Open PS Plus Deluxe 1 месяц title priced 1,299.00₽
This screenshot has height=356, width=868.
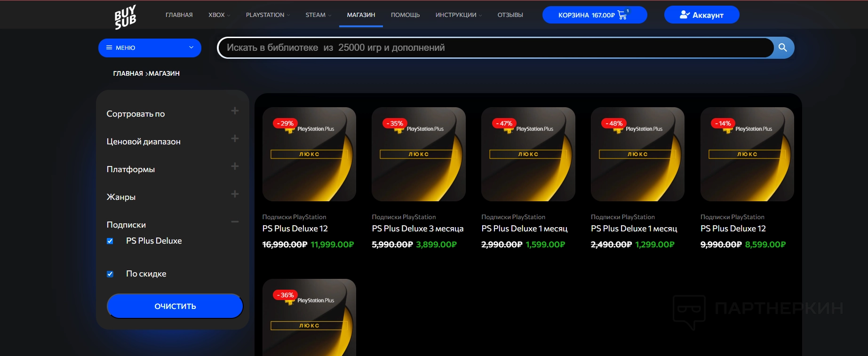(634, 229)
